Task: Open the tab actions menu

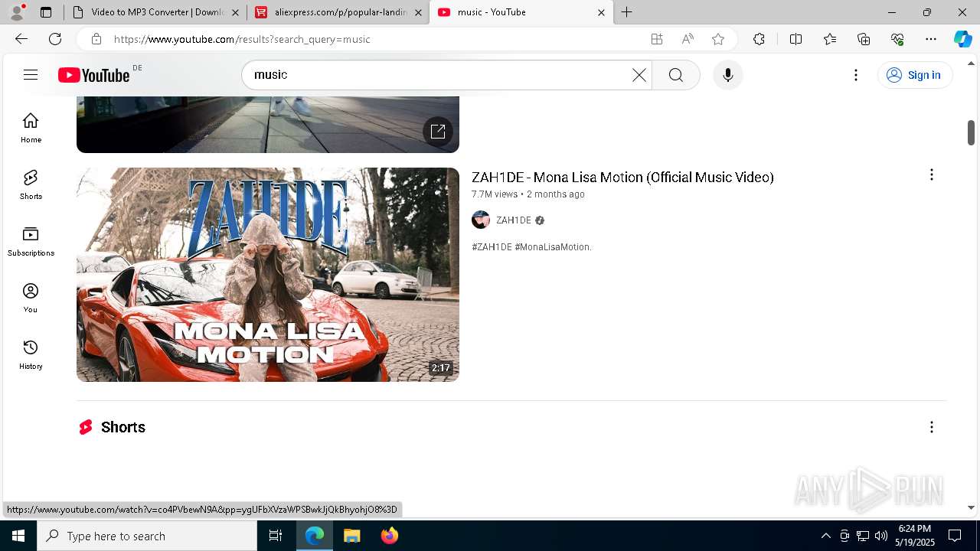Action: click(x=46, y=12)
